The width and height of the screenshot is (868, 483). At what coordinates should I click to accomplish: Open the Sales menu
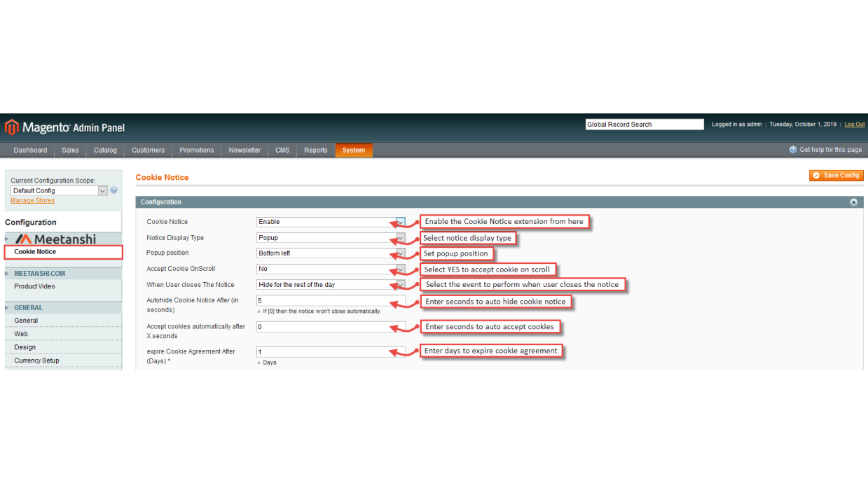(70, 150)
